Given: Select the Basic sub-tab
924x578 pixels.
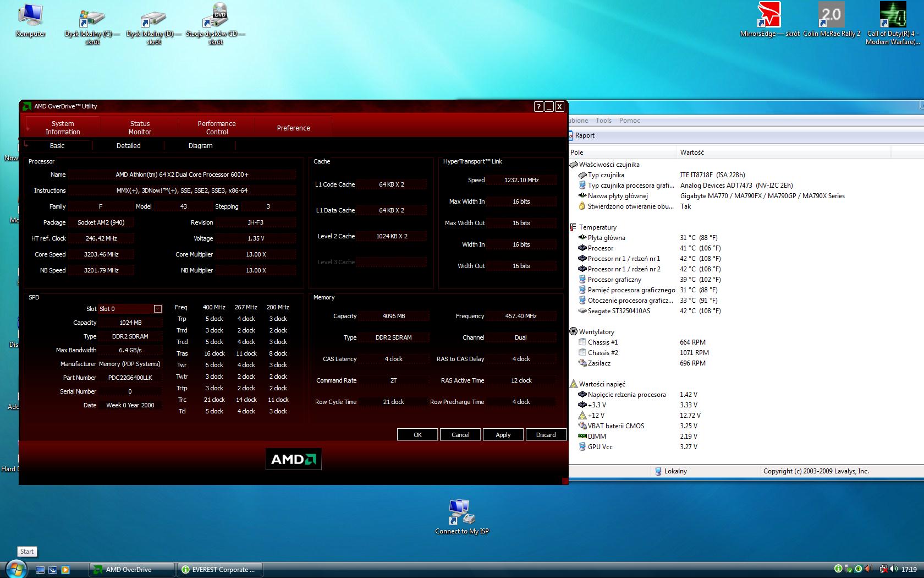Looking at the screenshot, I should tap(57, 146).
